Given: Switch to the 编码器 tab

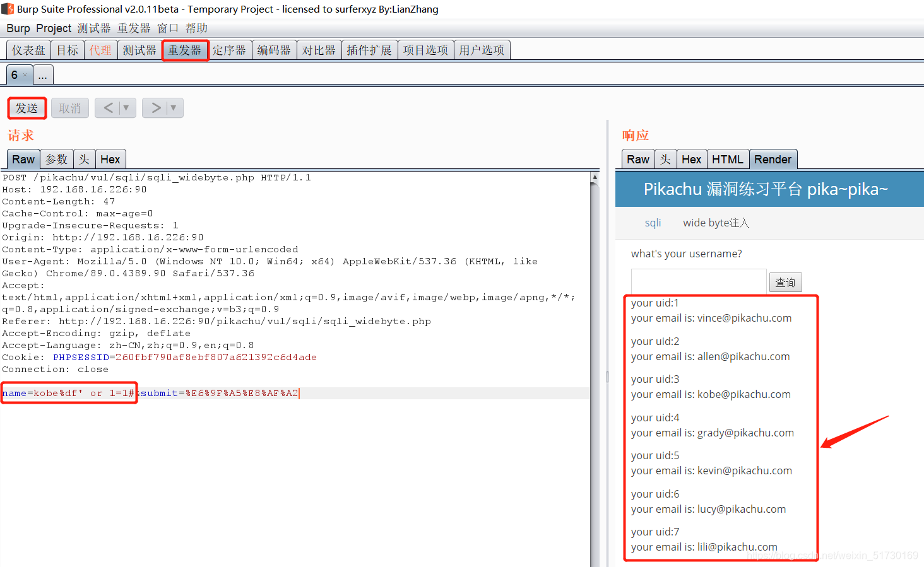Looking at the screenshot, I should 274,50.
